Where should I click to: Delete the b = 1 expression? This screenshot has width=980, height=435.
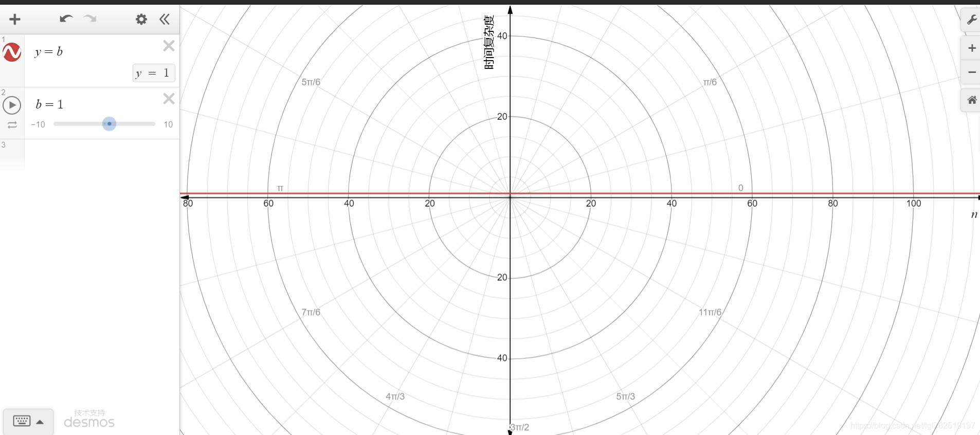point(169,99)
